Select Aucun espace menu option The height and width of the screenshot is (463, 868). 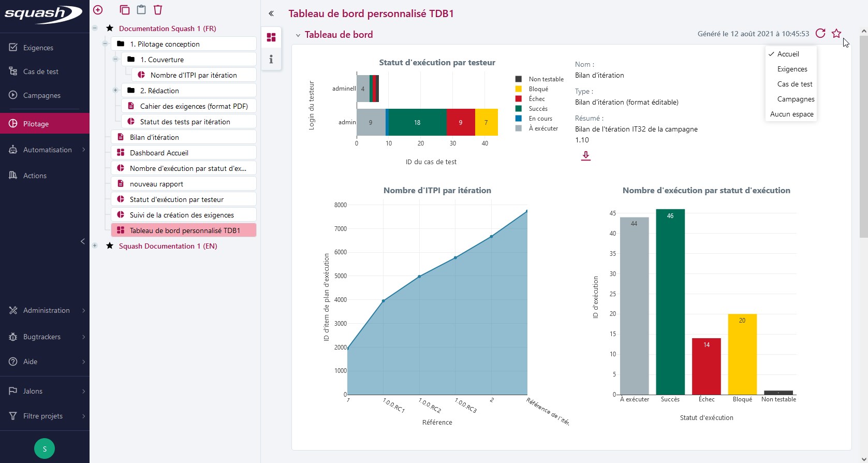(791, 114)
